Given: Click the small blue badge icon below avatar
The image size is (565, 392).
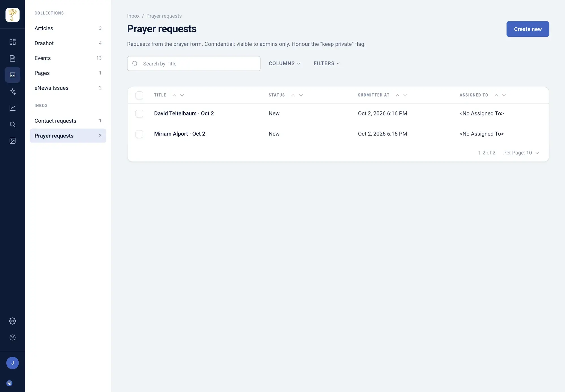Looking at the screenshot, I should 9,383.
